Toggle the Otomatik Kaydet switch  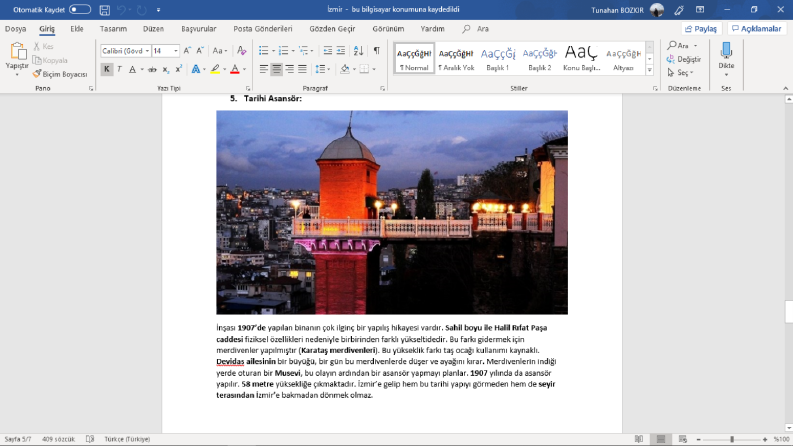pos(79,10)
